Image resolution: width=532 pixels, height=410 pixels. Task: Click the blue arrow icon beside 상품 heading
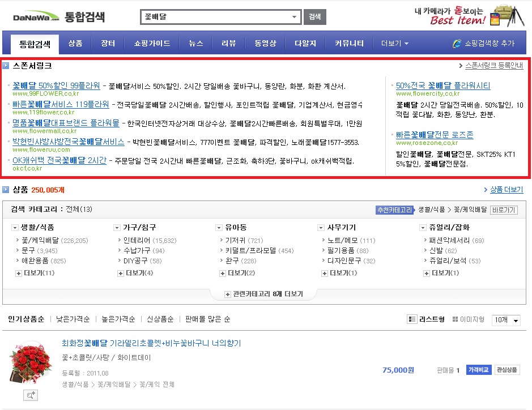[6, 190]
